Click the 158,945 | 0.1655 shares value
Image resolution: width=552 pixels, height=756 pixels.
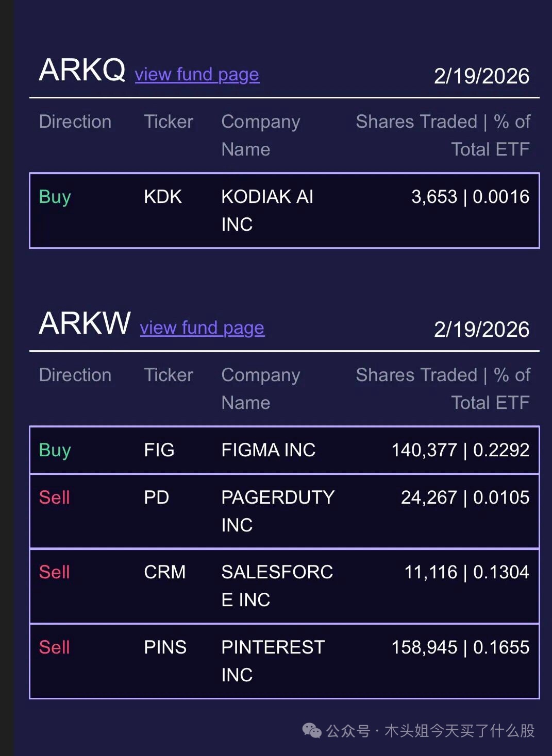460,647
